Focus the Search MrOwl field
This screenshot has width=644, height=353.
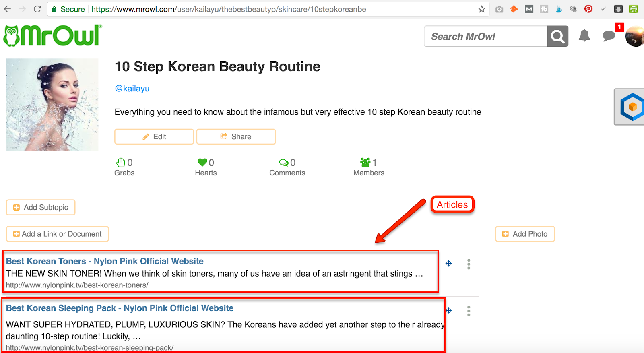[486, 36]
